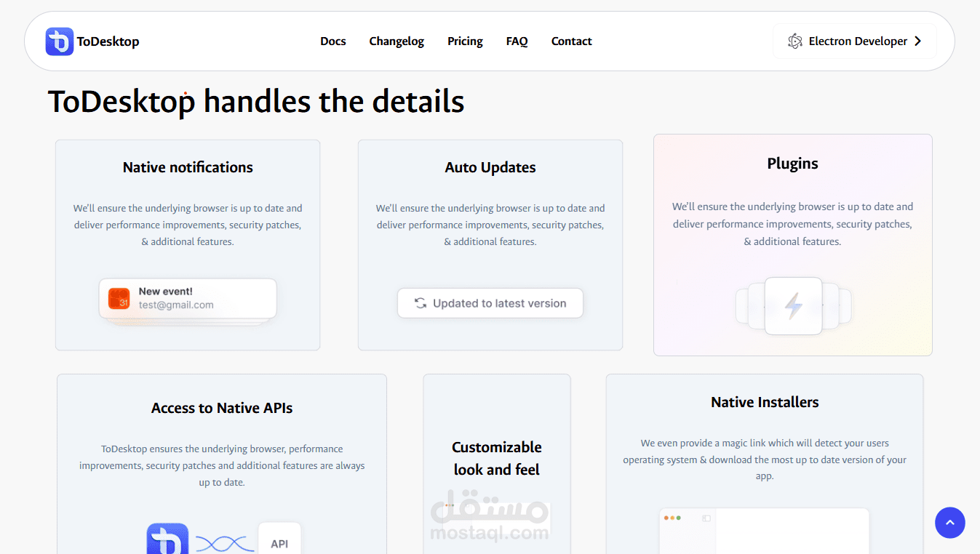Click the Electron atom icon in header button
Image resolution: width=980 pixels, height=554 pixels.
795,41
